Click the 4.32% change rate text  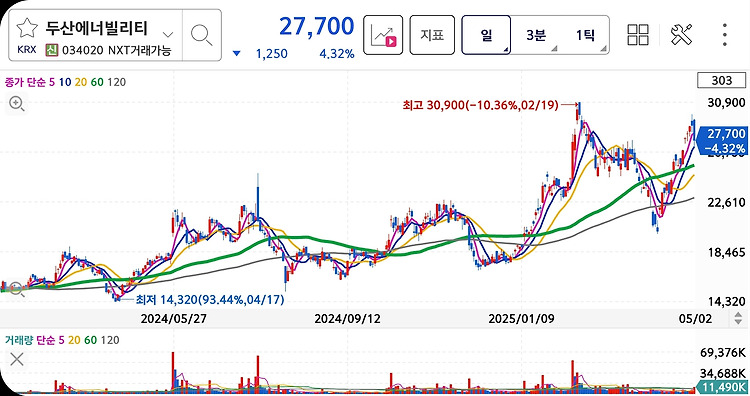pos(337,54)
